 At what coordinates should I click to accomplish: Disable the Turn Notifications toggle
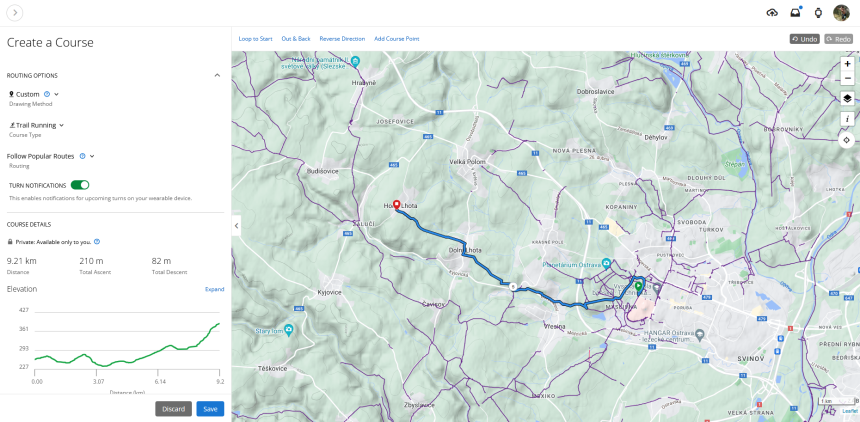click(80, 185)
